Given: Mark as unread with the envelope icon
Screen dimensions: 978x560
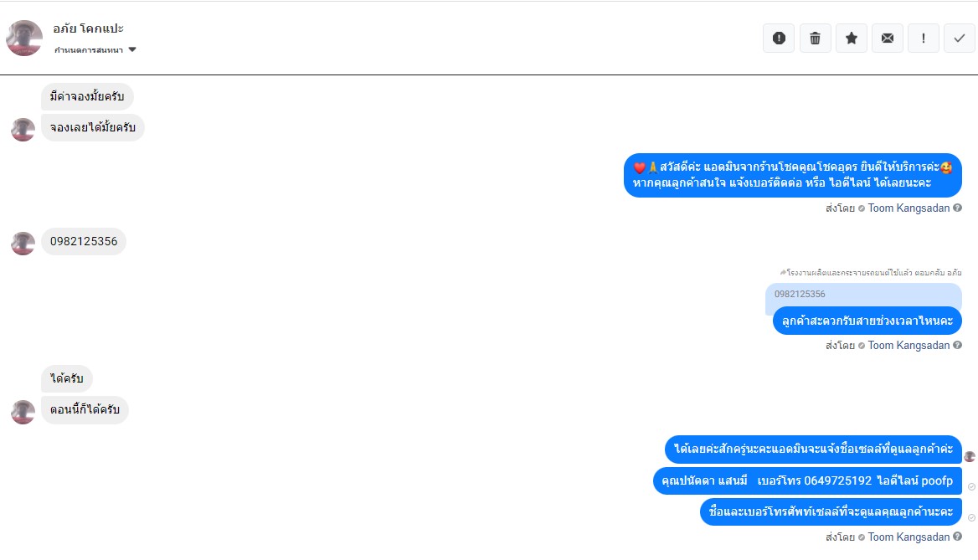Looking at the screenshot, I should pyautogui.click(x=887, y=38).
